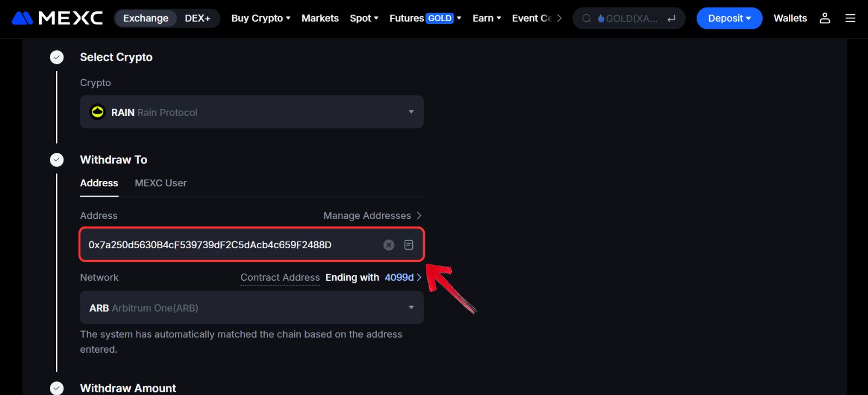Switch to DEX+ mode
This screenshot has height=395, width=868.
(197, 18)
